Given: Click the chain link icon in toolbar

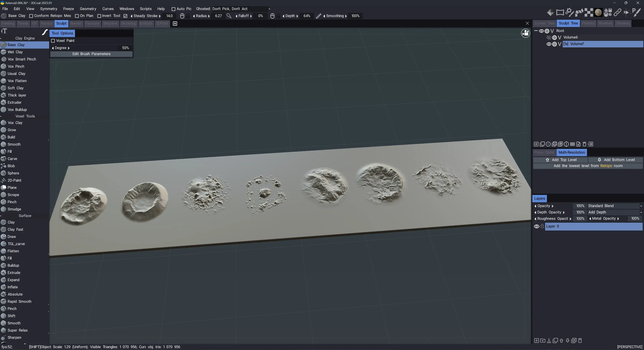Looking at the screenshot, I should [x=617, y=12].
